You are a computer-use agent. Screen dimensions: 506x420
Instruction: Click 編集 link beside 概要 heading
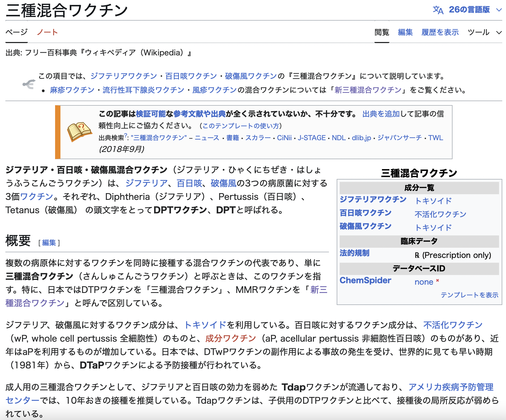tap(49, 243)
